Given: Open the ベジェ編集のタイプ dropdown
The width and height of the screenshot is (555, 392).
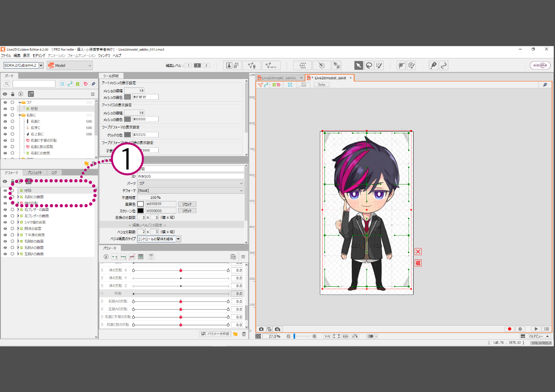Looking at the screenshot, I should click(159, 239).
